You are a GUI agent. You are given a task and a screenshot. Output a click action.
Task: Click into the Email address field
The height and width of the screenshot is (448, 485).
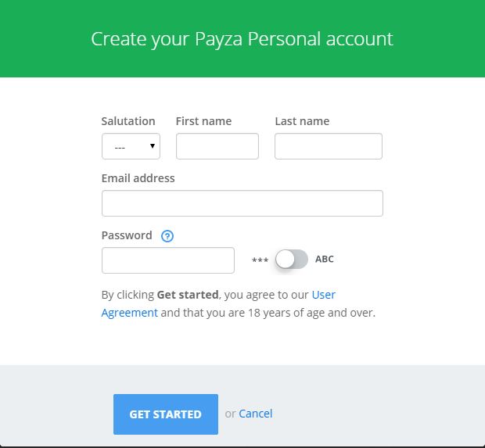[242, 203]
